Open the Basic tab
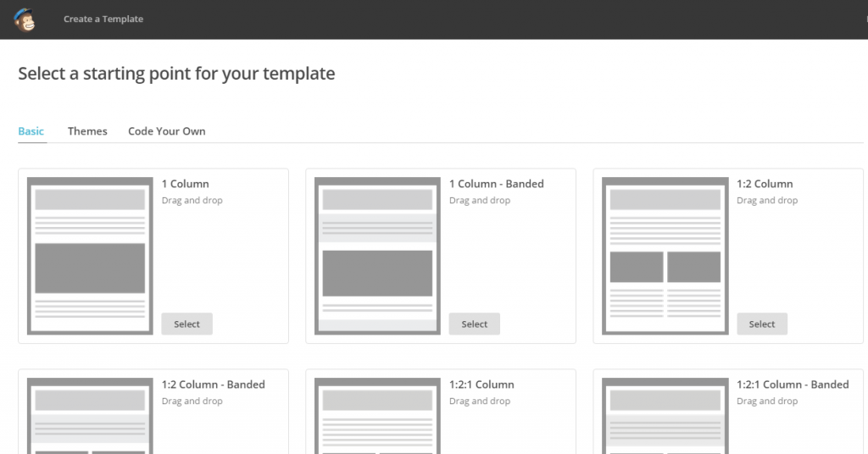868x454 pixels. (31, 131)
